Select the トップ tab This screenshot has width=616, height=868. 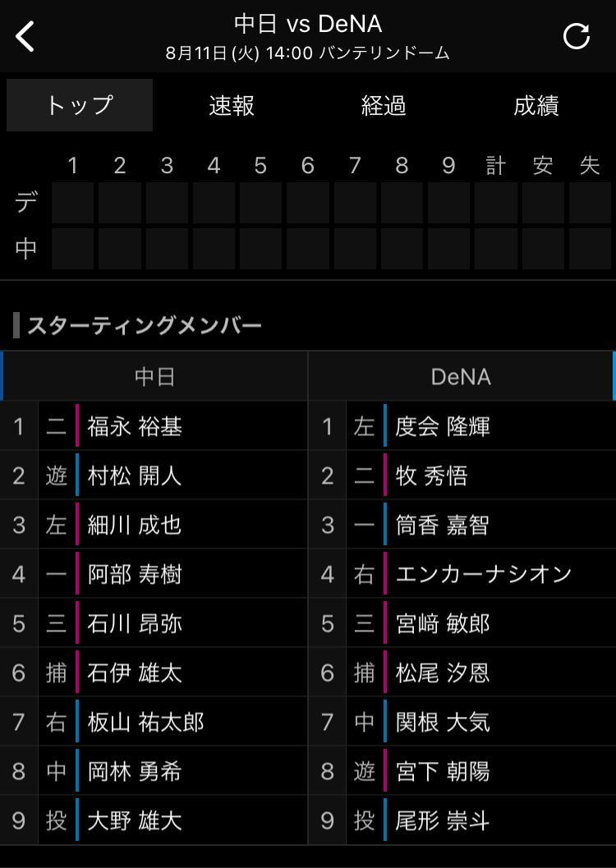point(80,105)
